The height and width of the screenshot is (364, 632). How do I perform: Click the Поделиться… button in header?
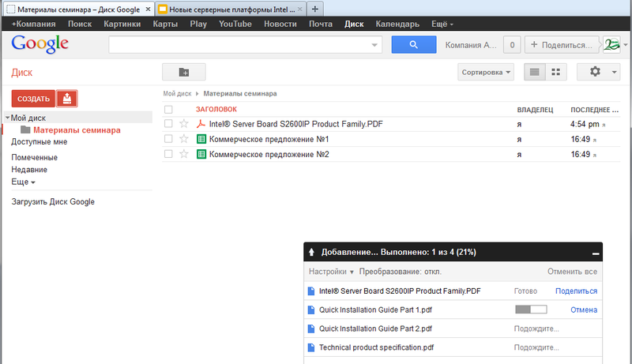tap(562, 45)
